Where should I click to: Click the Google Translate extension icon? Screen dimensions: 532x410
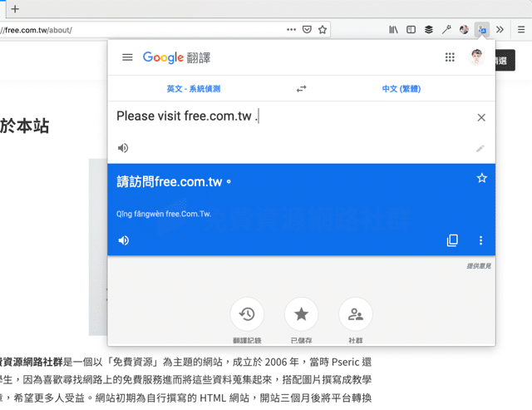point(482,30)
